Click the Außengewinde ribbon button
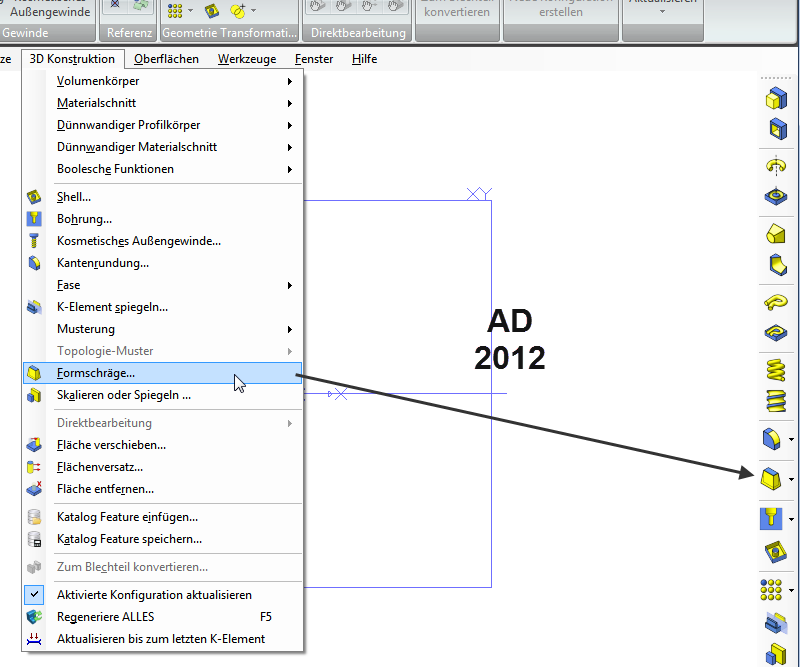The height and width of the screenshot is (667, 800). (49, 12)
